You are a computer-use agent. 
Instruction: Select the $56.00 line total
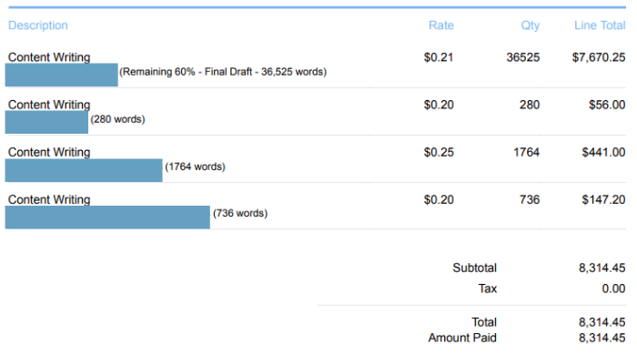(607, 105)
